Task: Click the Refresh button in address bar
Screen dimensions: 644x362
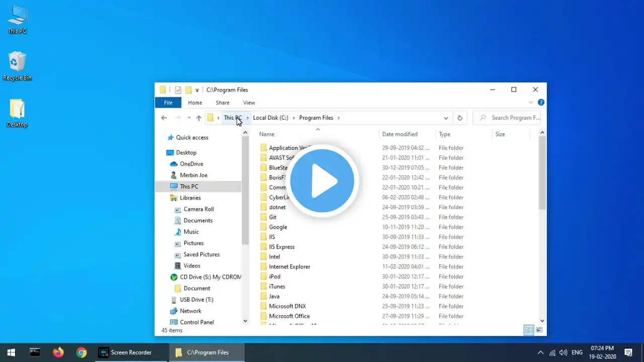Action: pos(460,118)
